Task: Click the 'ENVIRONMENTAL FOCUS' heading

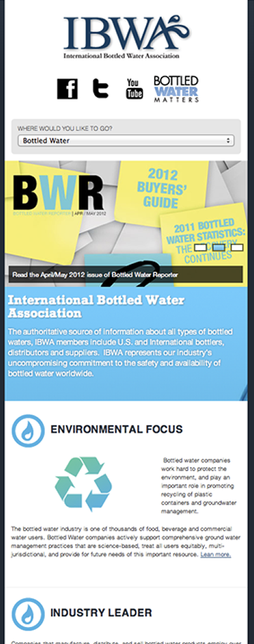Action: (117, 430)
